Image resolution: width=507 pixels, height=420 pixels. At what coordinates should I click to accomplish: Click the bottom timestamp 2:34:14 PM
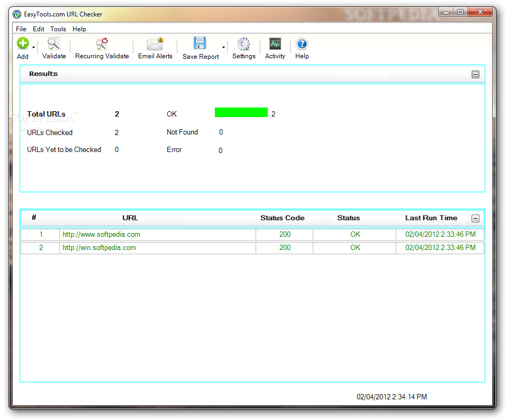click(x=392, y=397)
